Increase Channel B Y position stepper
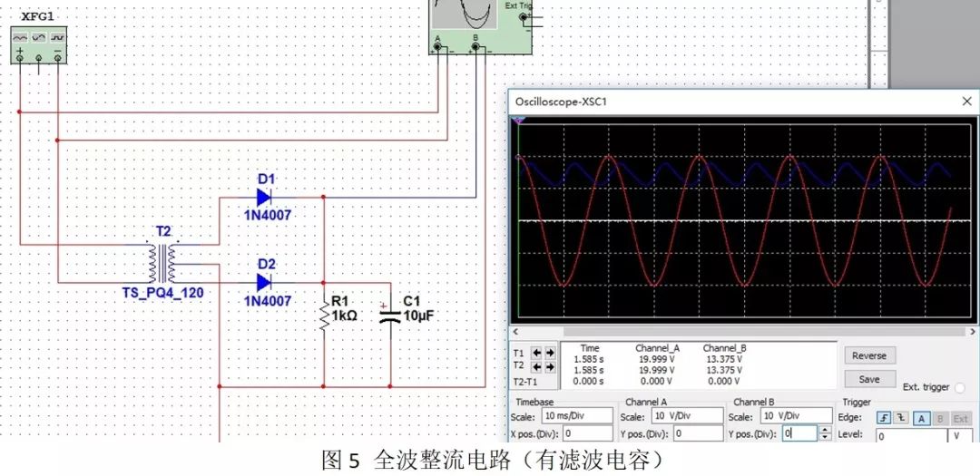 point(824,430)
